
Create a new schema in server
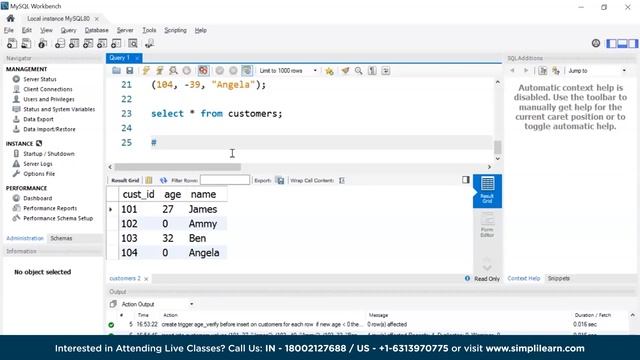(60, 43)
